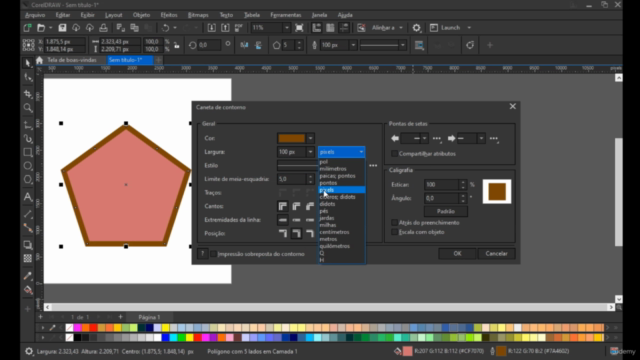Screen dimensions: 640x360
Task: Click the Padrão button in Caligrafia
Action: click(x=446, y=211)
